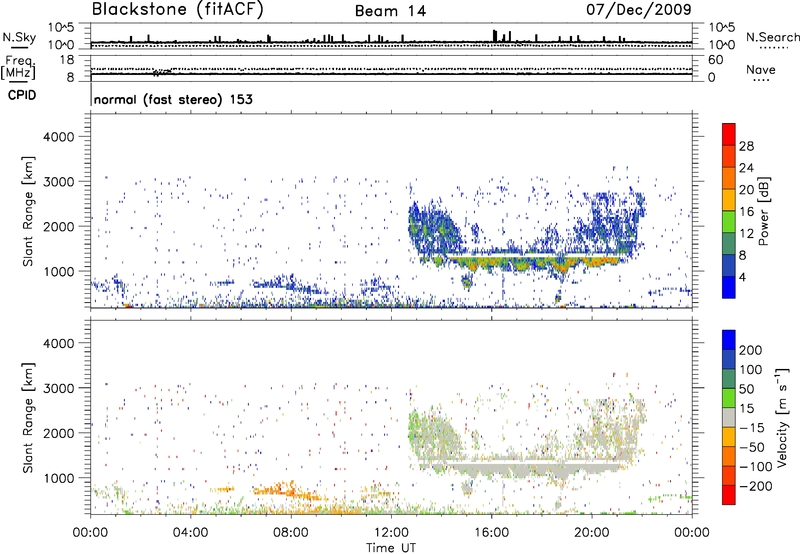The image size is (800, 554).
Task: Click the 28 tick on power colorbar
Action: coord(746,146)
